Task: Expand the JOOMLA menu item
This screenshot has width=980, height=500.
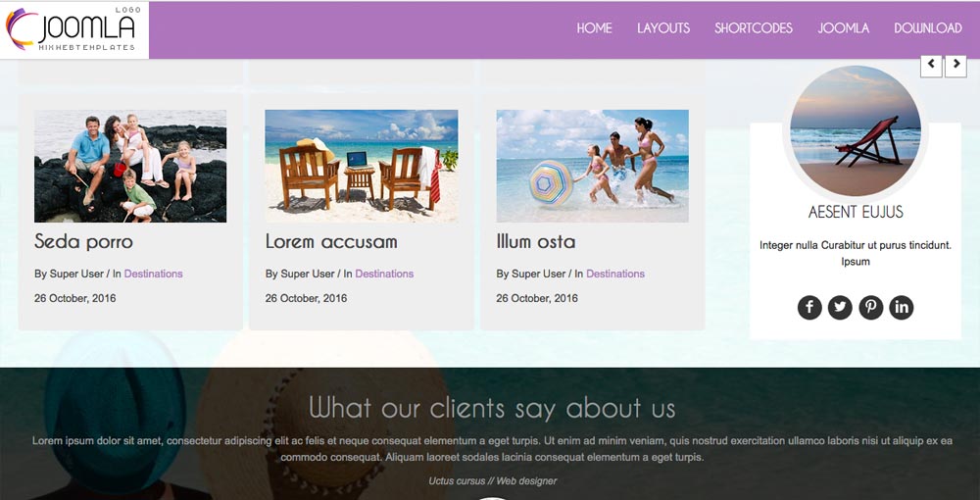Action: 844,28
